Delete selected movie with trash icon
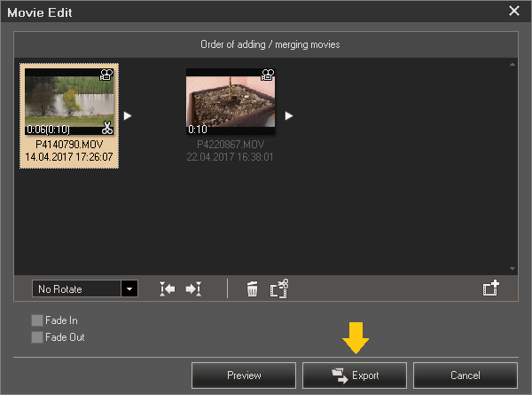 pos(252,289)
